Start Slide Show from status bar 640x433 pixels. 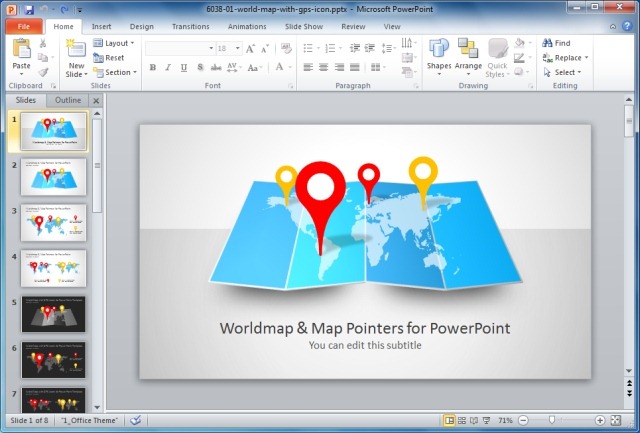[486, 420]
